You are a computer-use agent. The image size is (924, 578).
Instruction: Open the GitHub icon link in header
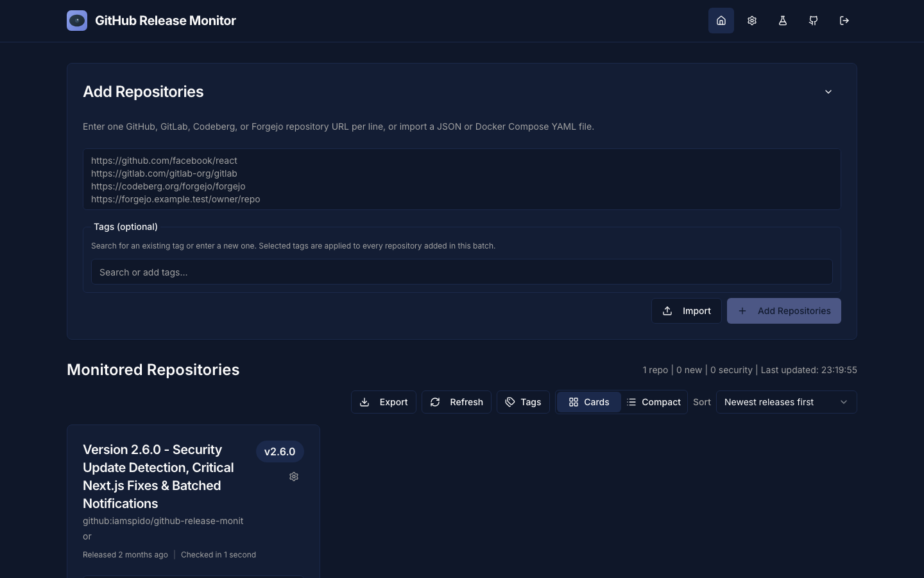[814, 21]
